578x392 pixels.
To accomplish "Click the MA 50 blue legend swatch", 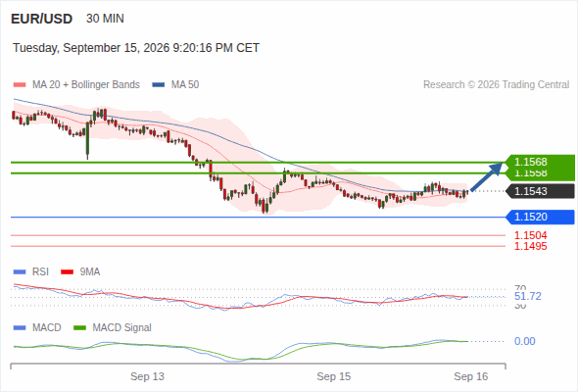I will tap(158, 85).
